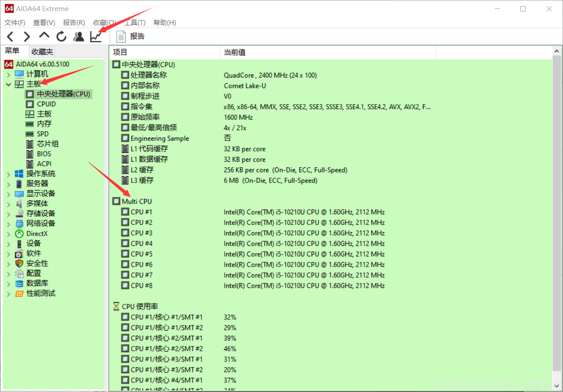This screenshot has width=563, height=392.
Task: Open the 内存 memory tree item
Action: tap(44, 124)
